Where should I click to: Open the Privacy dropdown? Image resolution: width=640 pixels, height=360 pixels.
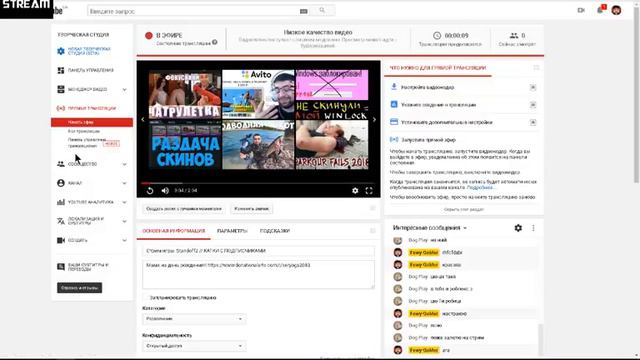194,346
